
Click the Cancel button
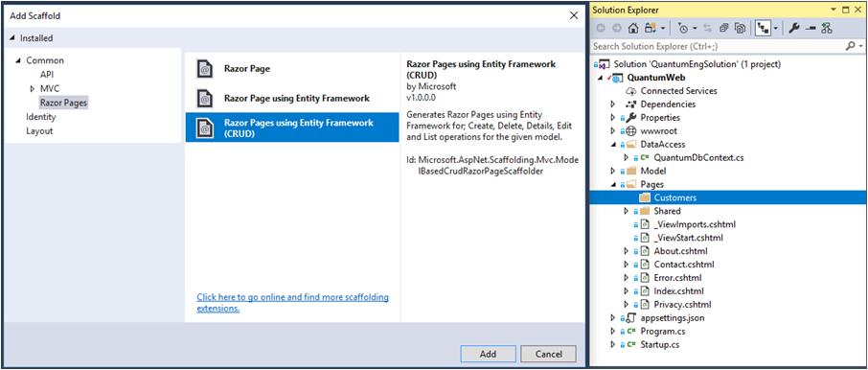[548, 354]
